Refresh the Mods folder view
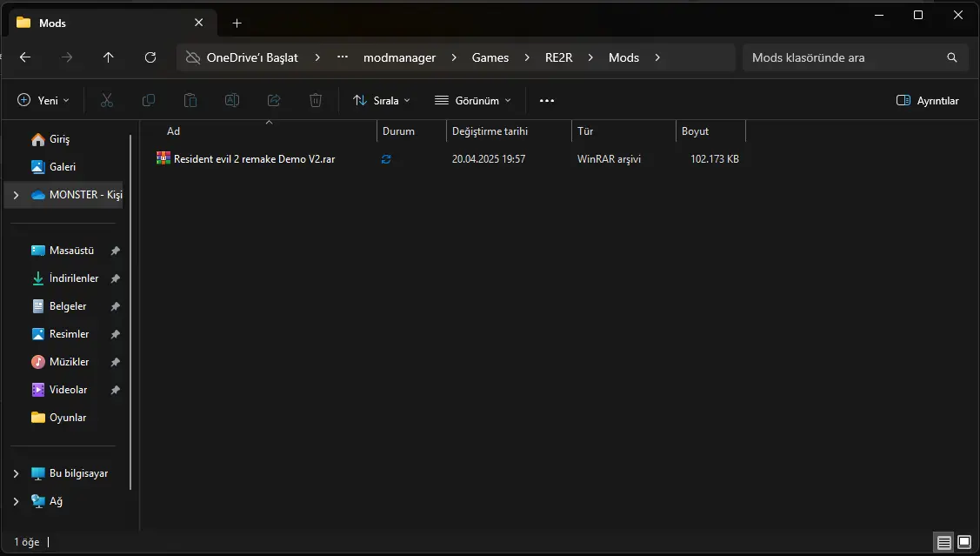The height and width of the screenshot is (556, 980). pos(150,57)
